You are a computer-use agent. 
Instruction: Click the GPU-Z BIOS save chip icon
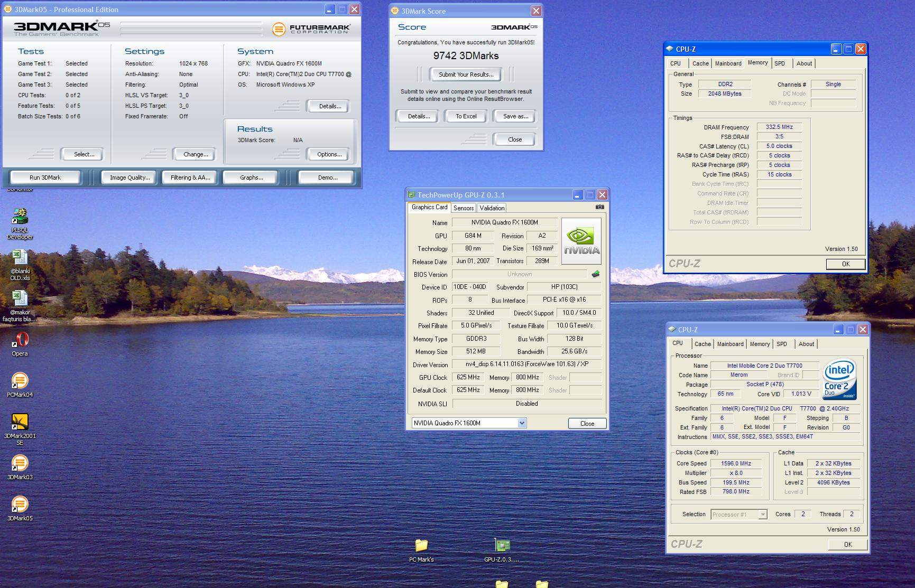tap(596, 274)
